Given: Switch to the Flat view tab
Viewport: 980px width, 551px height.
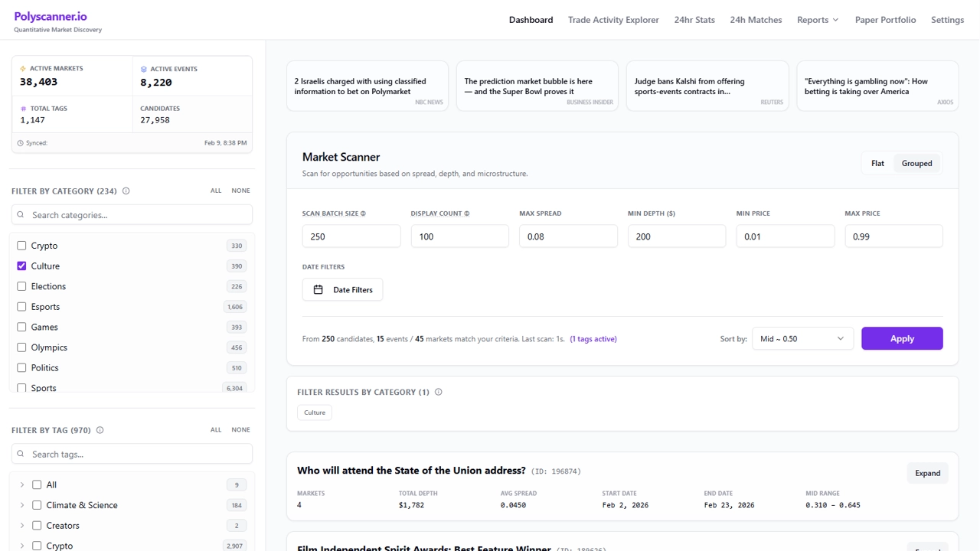Looking at the screenshot, I should [x=877, y=163].
